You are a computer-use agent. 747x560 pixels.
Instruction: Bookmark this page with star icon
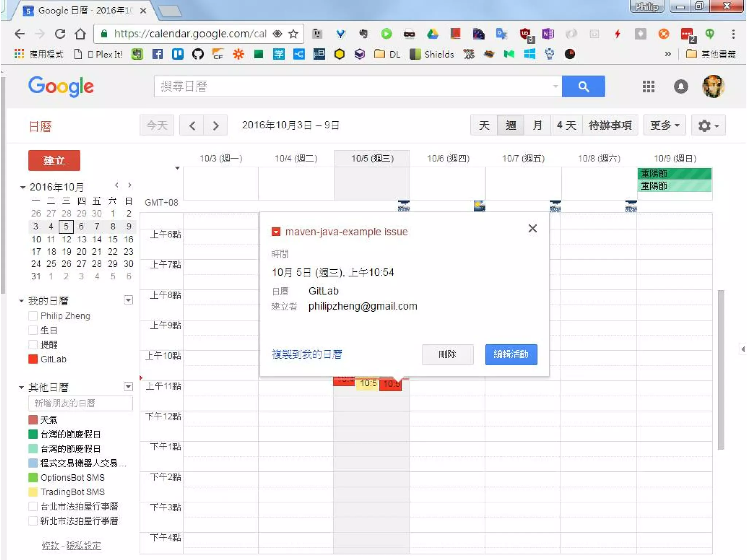293,34
